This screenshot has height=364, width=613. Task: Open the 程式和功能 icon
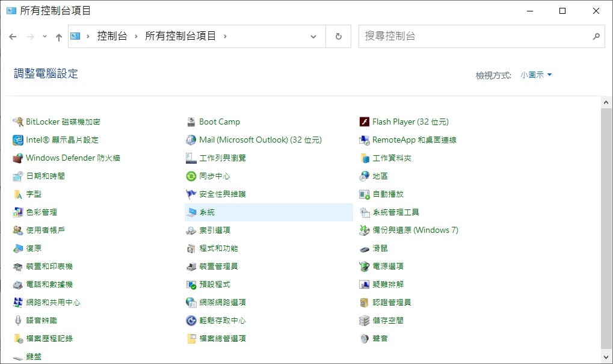point(191,248)
